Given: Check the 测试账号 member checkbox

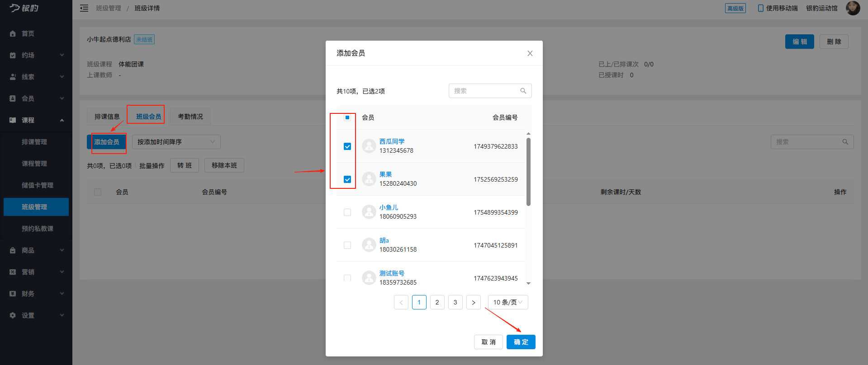Looking at the screenshot, I should pyautogui.click(x=347, y=278).
